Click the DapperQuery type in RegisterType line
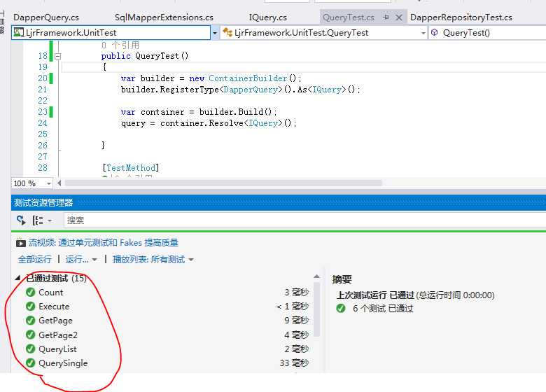This screenshot has width=546, height=392. pyautogui.click(x=251, y=90)
